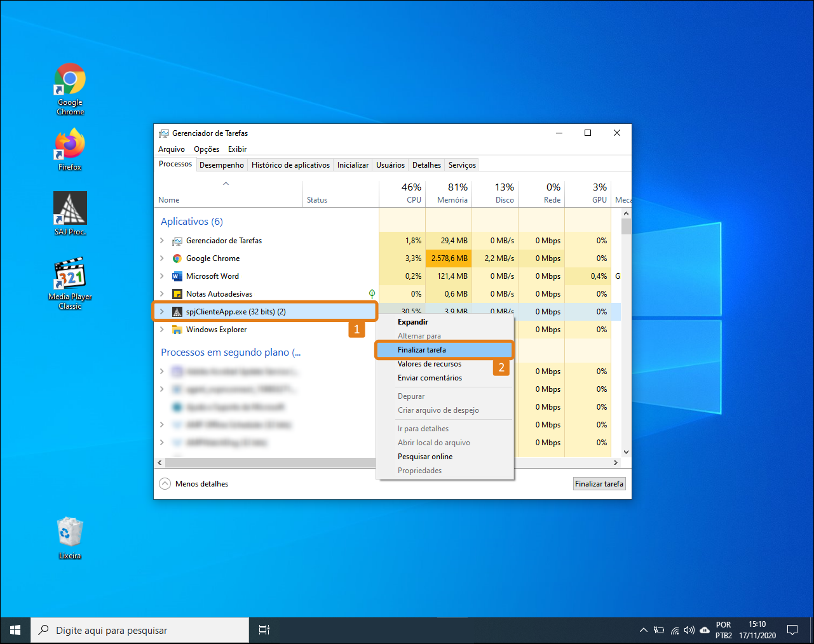The image size is (814, 644).
Task: Click the horizontal scrollbar right arrow
Action: pos(615,462)
